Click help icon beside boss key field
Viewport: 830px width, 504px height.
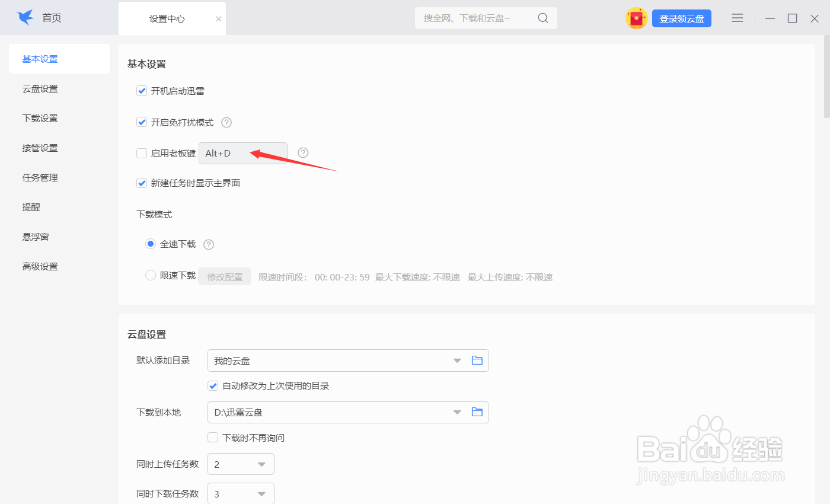click(303, 153)
